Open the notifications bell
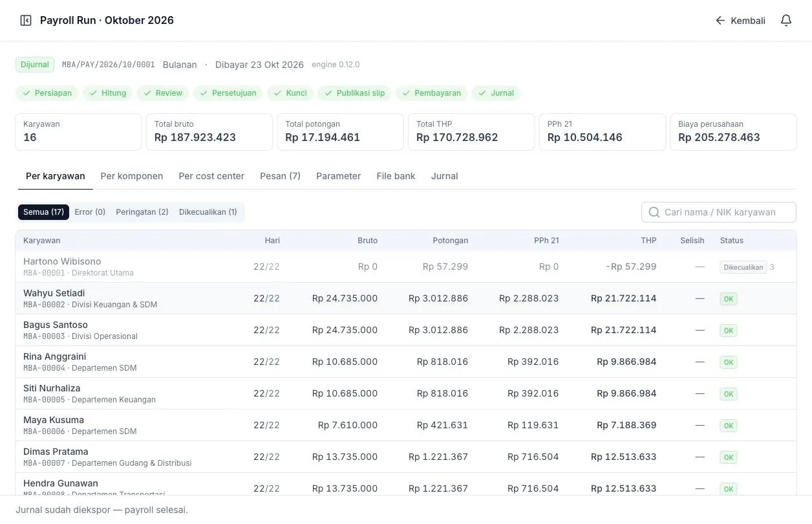This screenshot has width=812, height=524. [786, 21]
